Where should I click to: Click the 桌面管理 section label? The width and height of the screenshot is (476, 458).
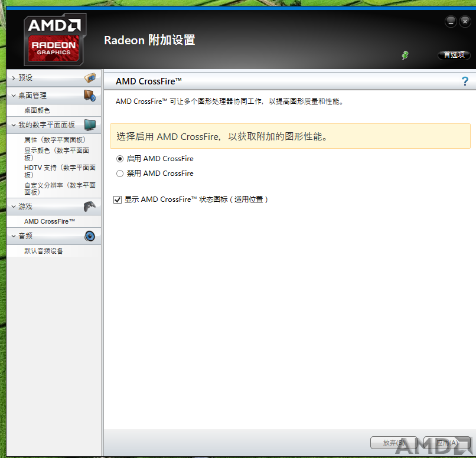point(32,96)
